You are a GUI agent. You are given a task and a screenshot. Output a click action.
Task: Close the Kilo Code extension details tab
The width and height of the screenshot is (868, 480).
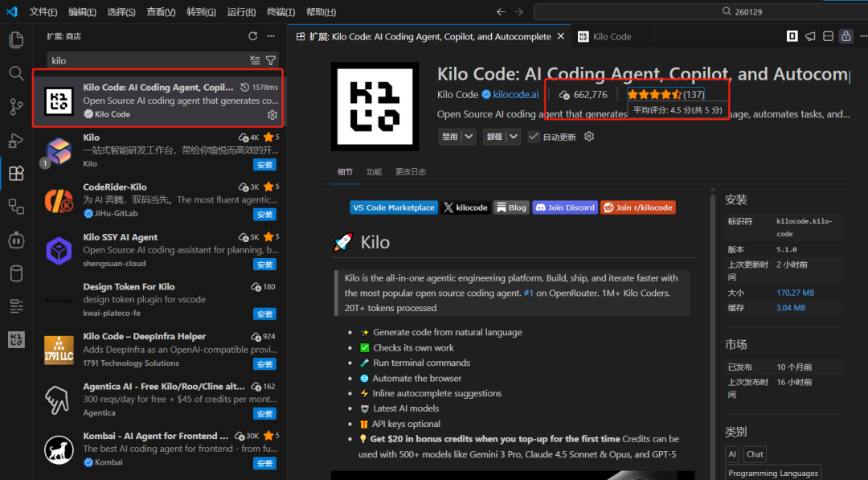(x=561, y=36)
